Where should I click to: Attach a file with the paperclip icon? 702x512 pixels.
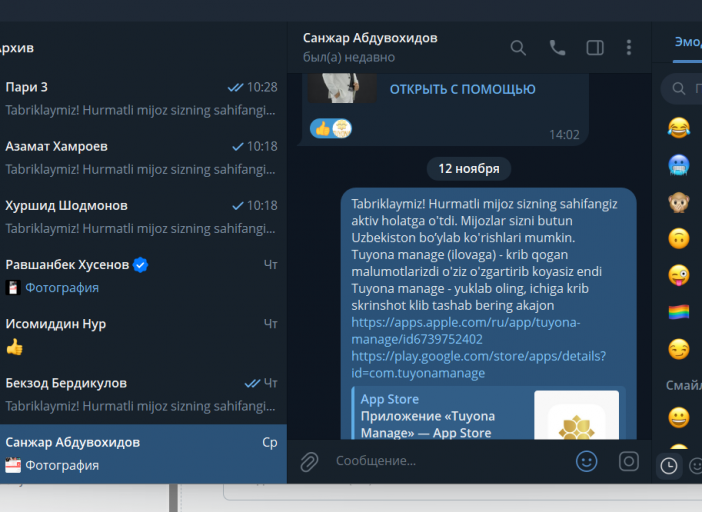[309, 461]
